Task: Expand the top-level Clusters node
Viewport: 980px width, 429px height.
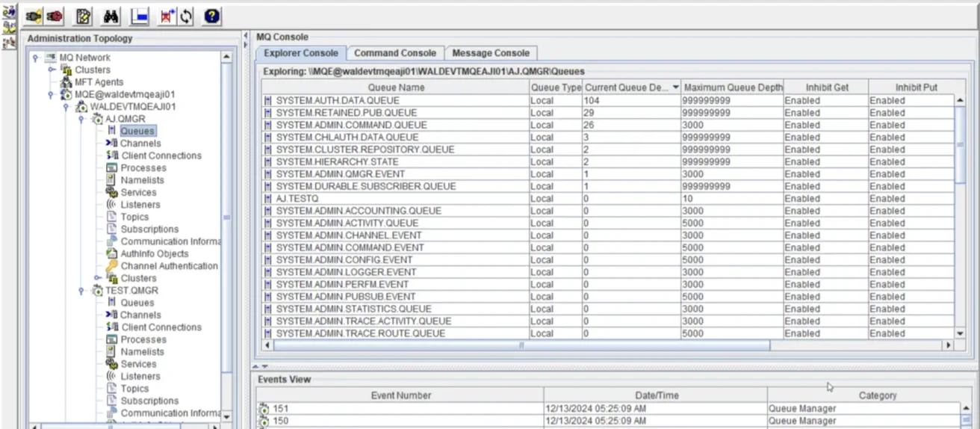Action: [x=51, y=70]
